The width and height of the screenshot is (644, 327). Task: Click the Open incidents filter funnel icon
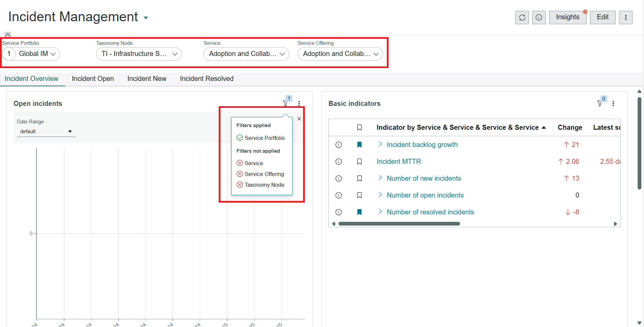coord(286,103)
